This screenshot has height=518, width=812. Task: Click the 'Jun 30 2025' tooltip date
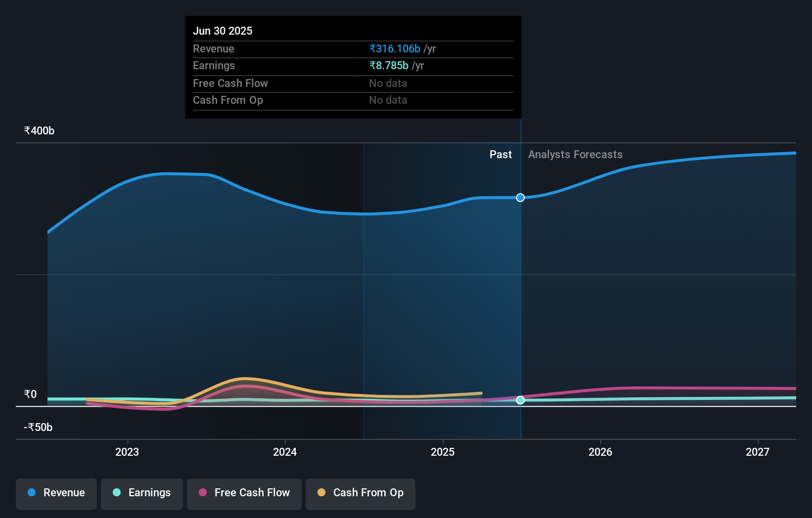223,31
